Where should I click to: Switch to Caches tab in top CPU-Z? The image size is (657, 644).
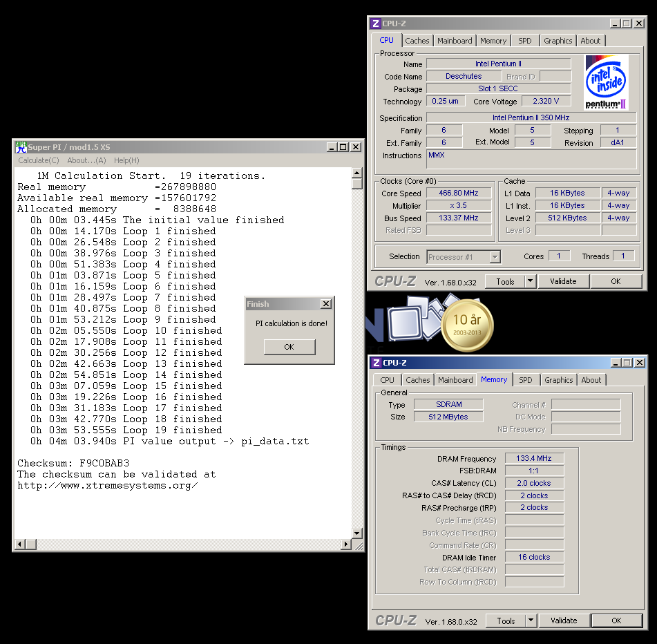[x=417, y=41]
